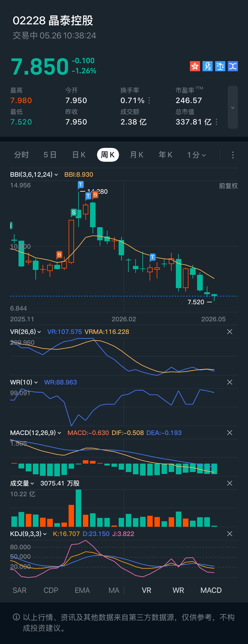Screen dimensions: 248x644
Task: Switch to the 月K tab
Action: pos(137,155)
